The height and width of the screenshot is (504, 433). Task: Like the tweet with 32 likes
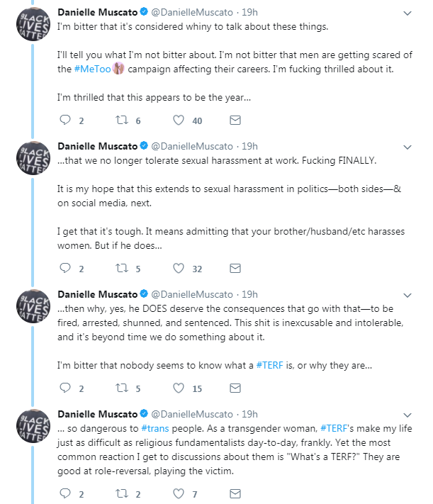point(179,269)
